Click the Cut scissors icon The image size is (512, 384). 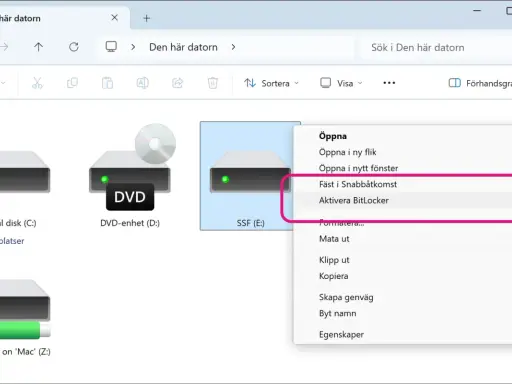(37, 83)
